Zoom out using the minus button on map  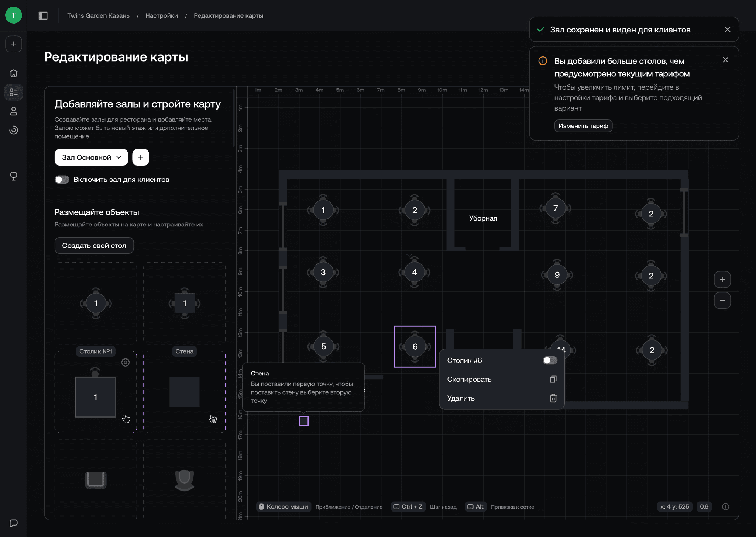pyautogui.click(x=723, y=300)
